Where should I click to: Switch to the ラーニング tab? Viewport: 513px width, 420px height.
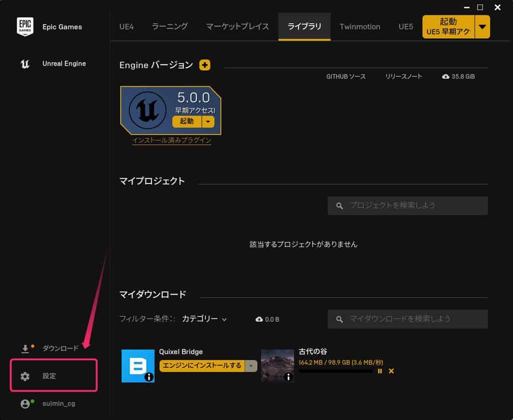click(170, 27)
